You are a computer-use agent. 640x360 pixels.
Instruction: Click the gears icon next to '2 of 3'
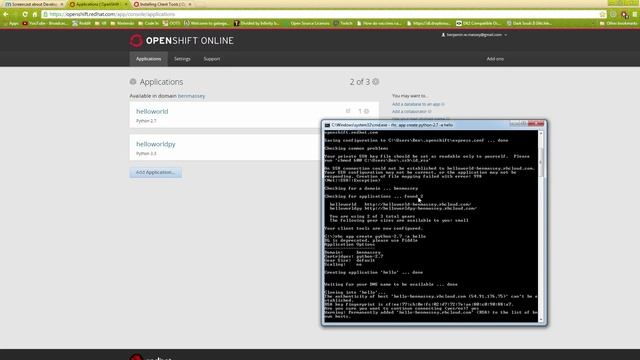coord(376,82)
